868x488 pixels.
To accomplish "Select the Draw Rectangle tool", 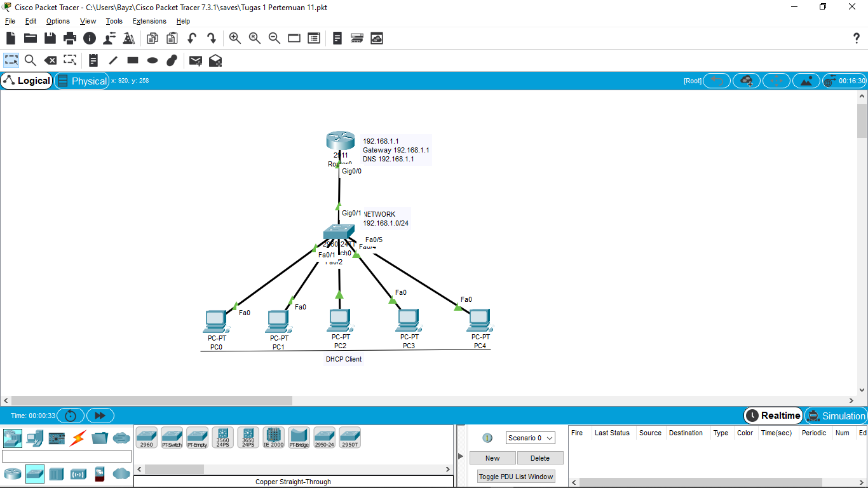I will coord(133,60).
